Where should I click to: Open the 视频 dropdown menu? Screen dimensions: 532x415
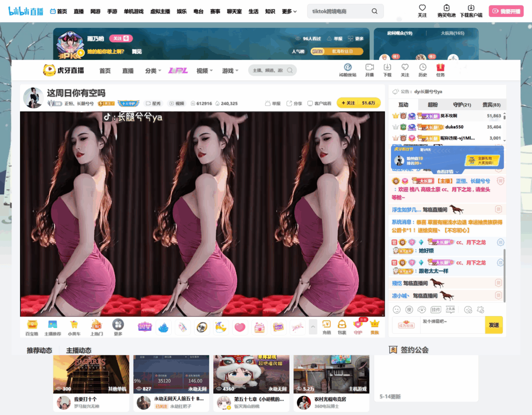coord(203,70)
